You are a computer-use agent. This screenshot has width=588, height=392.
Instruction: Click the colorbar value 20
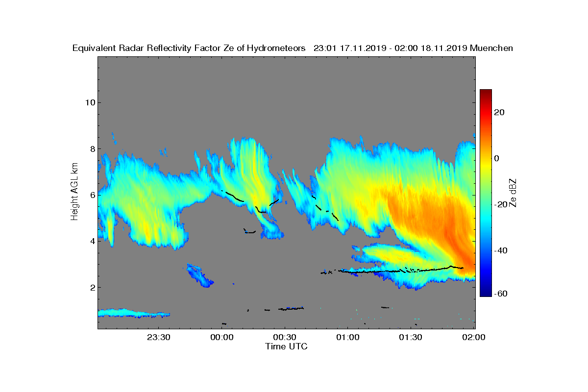500,112
